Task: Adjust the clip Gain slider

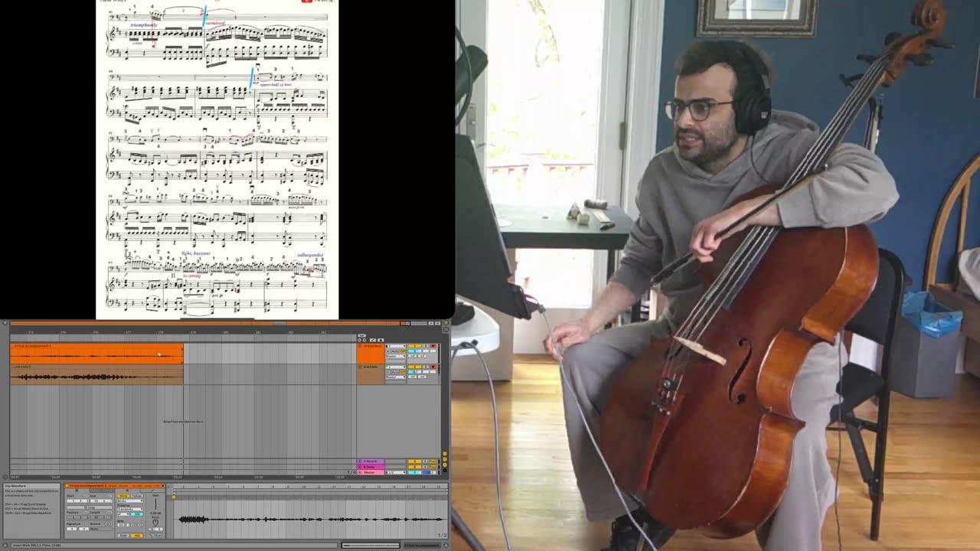Action: 155,504
